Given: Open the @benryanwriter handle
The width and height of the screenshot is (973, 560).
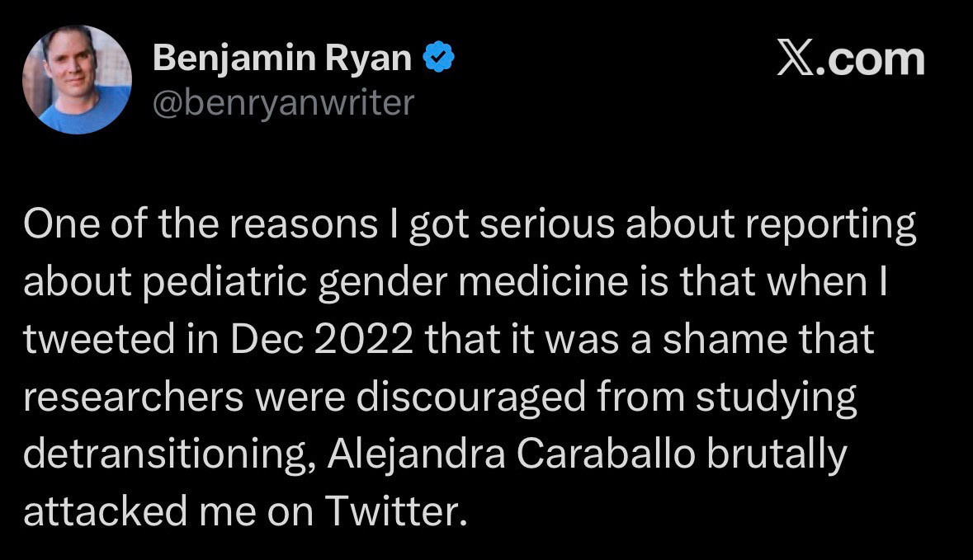Looking at the screenshot, I should click(283, 102).
